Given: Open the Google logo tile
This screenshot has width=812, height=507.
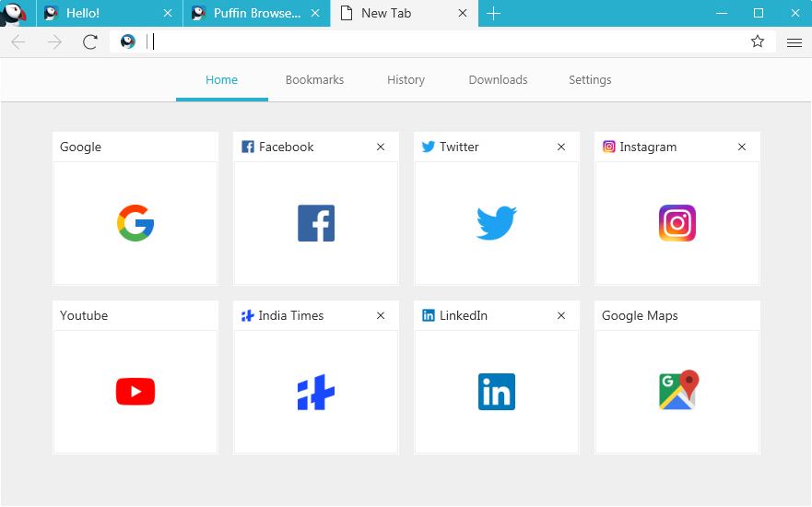Looking at the screenshot, I should point(135,223).
